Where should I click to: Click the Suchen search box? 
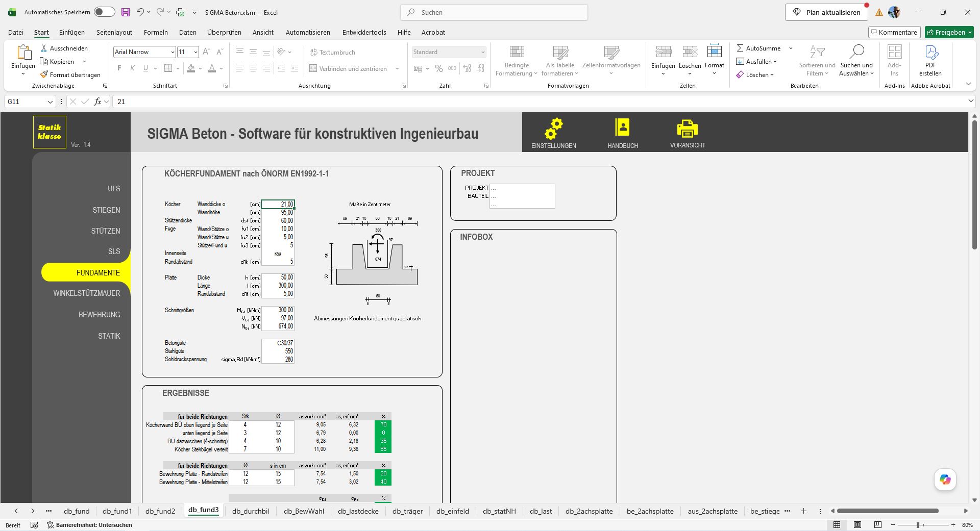494,12
